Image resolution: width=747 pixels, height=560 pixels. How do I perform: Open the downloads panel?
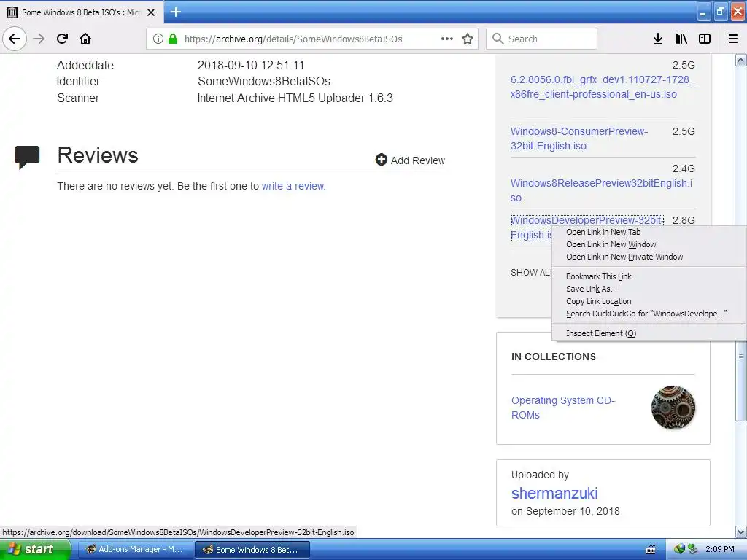(657, 39)
